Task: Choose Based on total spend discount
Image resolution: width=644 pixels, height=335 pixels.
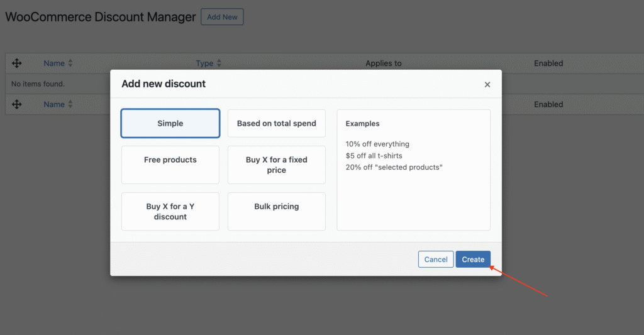Action: pos(277,123)
